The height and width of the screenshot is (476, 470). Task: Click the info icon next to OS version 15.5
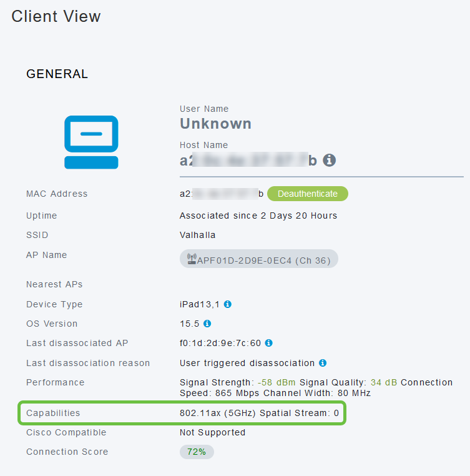pyautogui.click(x=207, y=324)
